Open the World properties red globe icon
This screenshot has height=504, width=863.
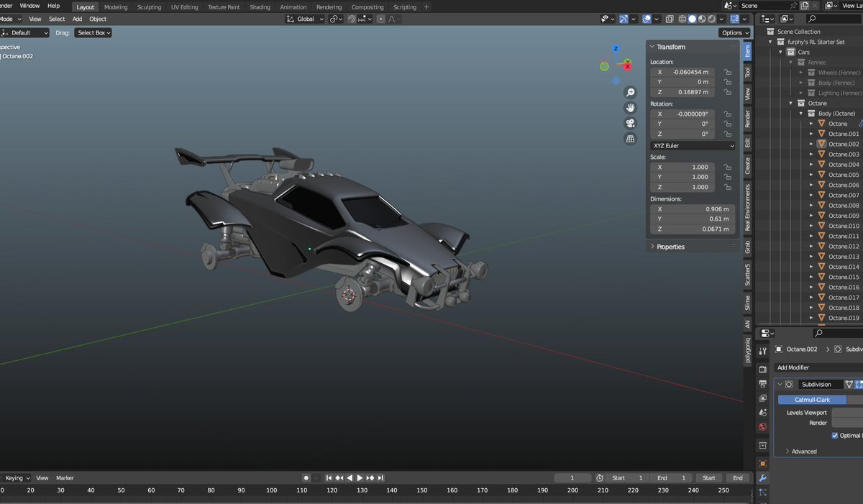(x=763, y=427)
